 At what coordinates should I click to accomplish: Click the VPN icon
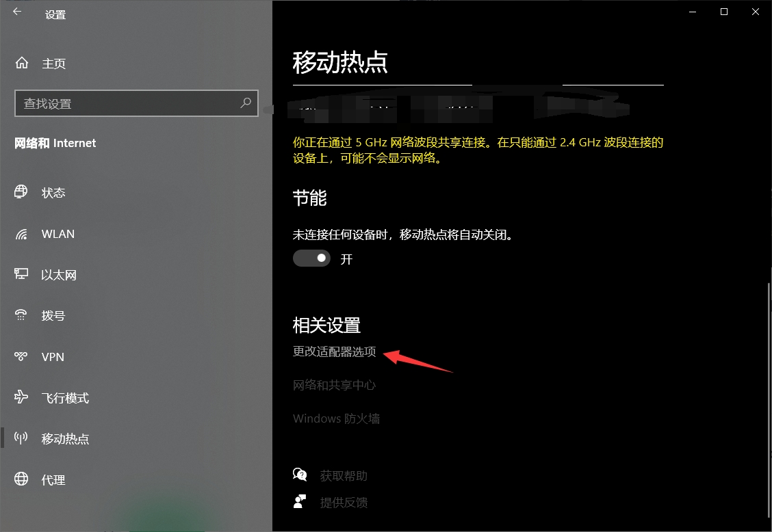point(21,356)
